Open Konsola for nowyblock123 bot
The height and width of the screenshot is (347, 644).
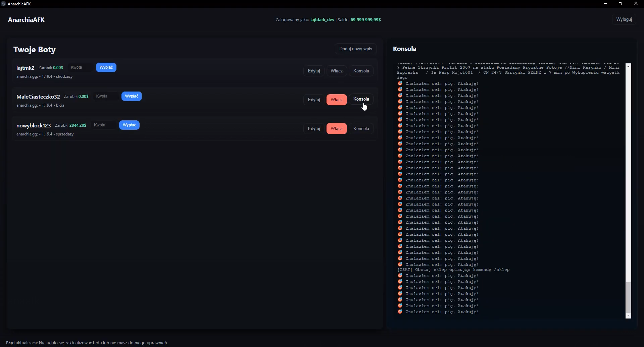click(x=361, y=129)
